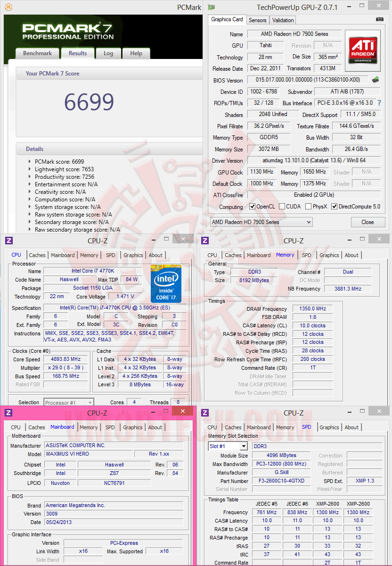Open About tab in CPU-Z SPD window
The width and height of the screenshot is (392, 566).
[x=351, y=427]
